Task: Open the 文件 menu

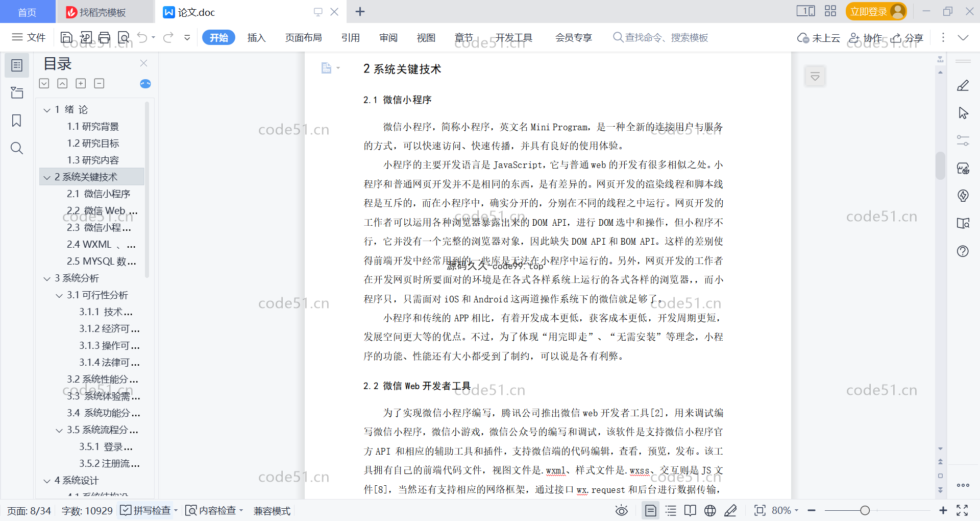Action: point(29,37)
